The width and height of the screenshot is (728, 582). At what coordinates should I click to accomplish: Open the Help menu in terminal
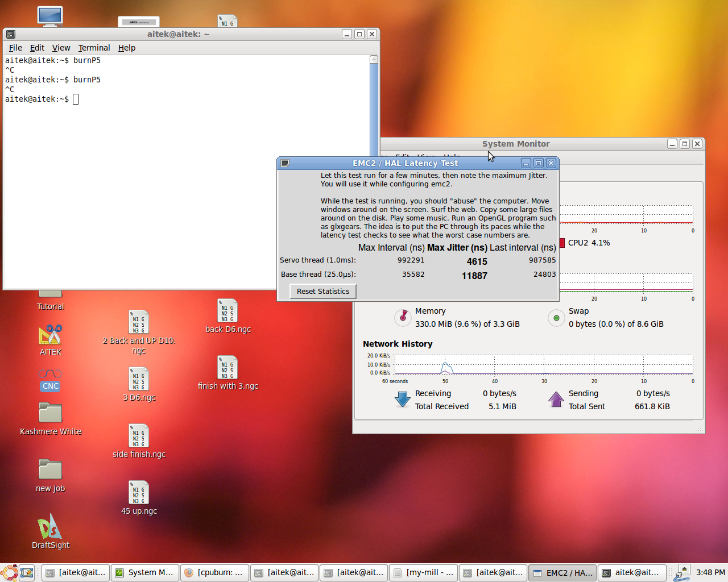coord(127,48)
